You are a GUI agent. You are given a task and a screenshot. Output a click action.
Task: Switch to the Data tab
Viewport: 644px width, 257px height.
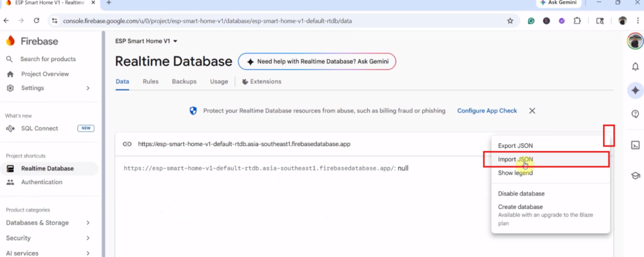pyautogui.click(x=123, y=81)
